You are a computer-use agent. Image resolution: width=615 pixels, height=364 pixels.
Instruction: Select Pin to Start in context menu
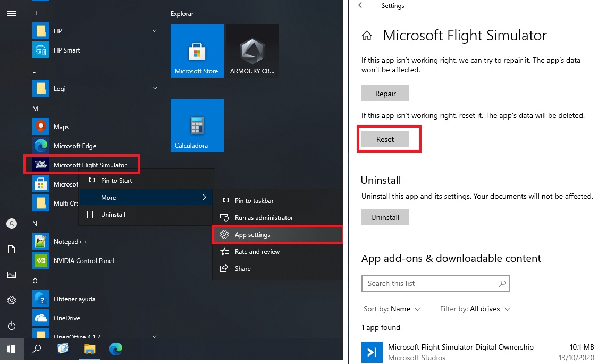tap(147, 181)
